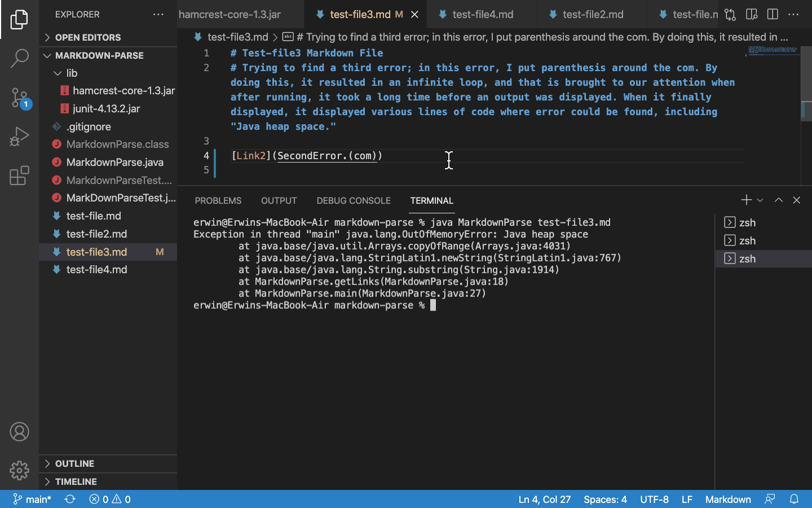Click the Open Changes compare icon
This screenshot has height=508, width=812.
click(x=730, y=15)
